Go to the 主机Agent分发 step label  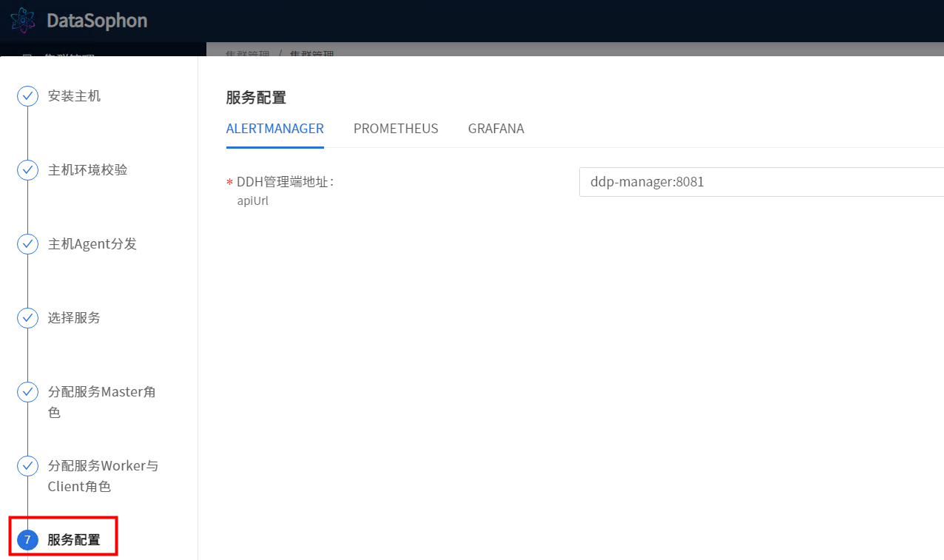pyautogui.click(x=92, y=244)
